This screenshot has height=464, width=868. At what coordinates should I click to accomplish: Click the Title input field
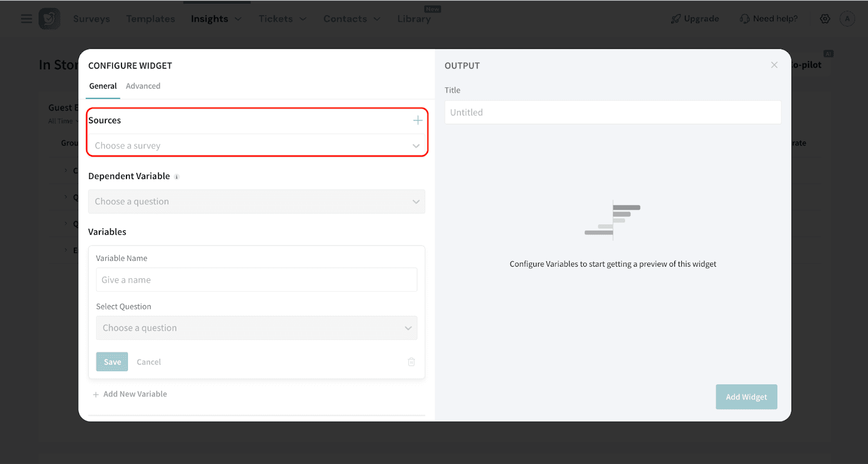click(612, 112)
